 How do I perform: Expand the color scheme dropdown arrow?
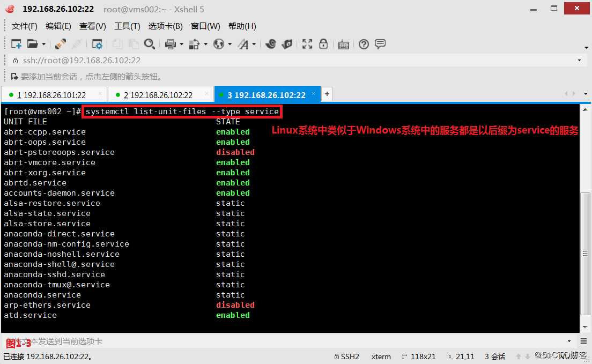(206, 44)
